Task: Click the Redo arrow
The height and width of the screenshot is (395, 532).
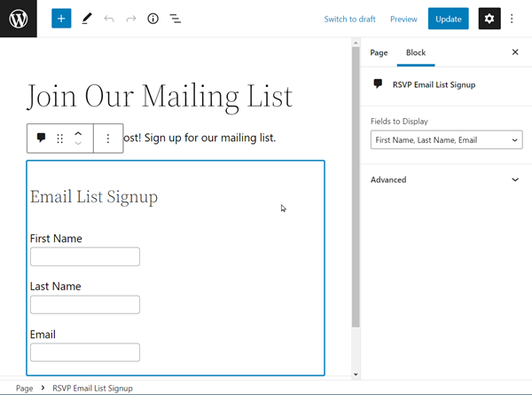Action: point(131,19)
